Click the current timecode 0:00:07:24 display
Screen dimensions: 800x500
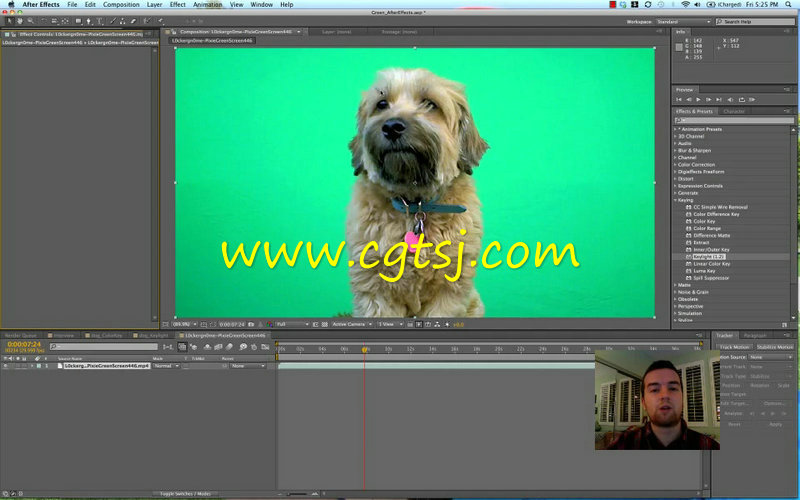(x=24, y=344)
